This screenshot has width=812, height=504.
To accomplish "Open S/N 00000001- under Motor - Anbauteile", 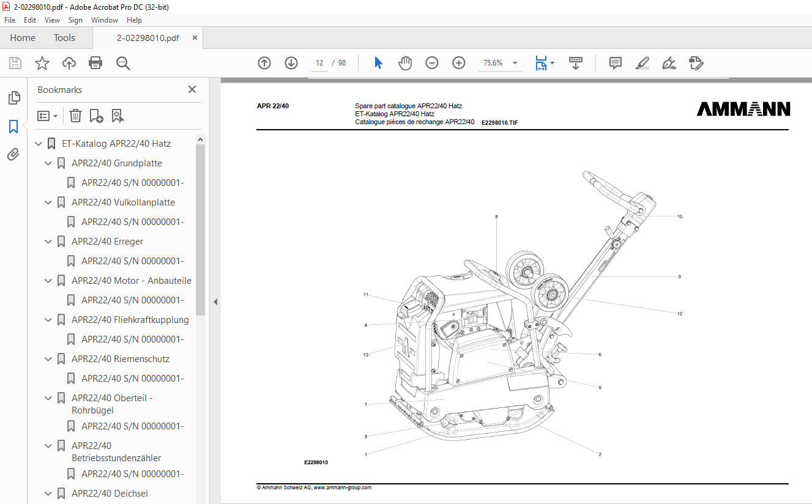I will coord(133,300).
